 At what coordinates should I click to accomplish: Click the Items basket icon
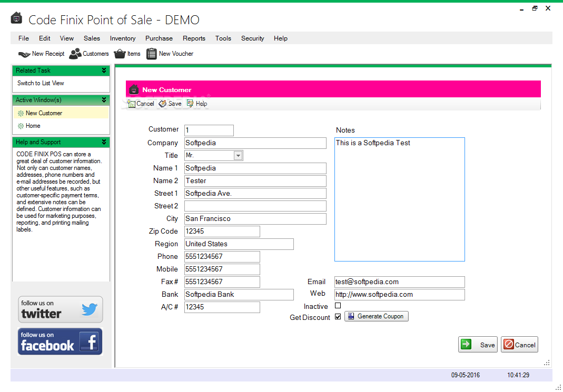click(120, 54)
